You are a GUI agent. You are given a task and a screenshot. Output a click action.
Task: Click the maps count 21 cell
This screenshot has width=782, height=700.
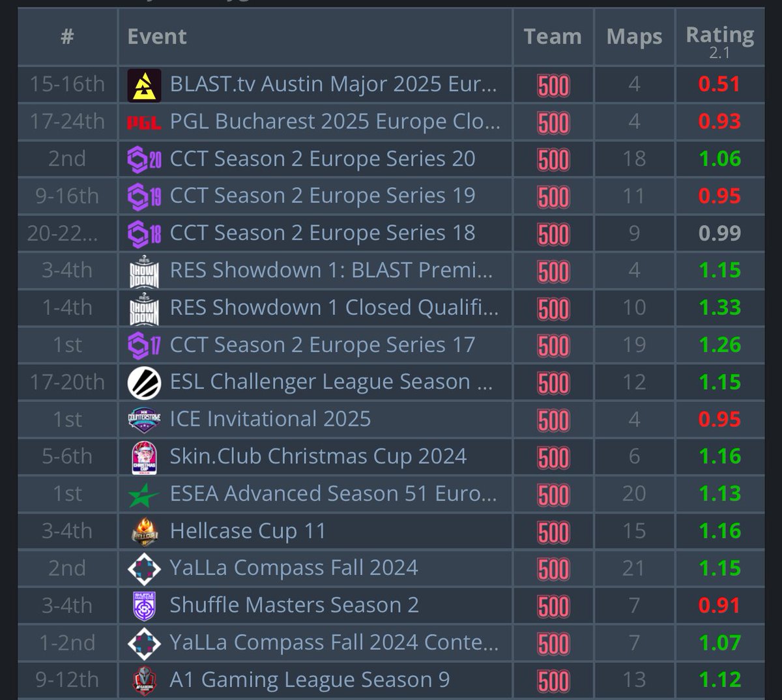click(x=634, y=568)
